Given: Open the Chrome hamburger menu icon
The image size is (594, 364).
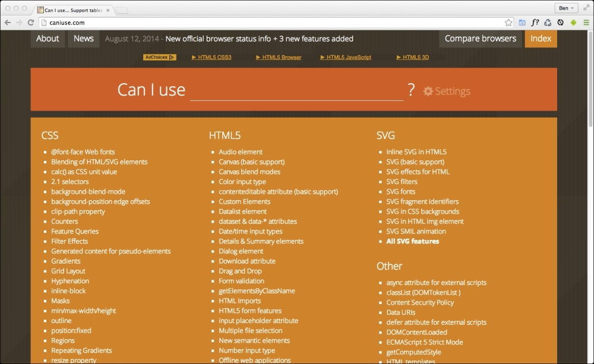Looking at the screenshot, I should [x=587, y=22].
